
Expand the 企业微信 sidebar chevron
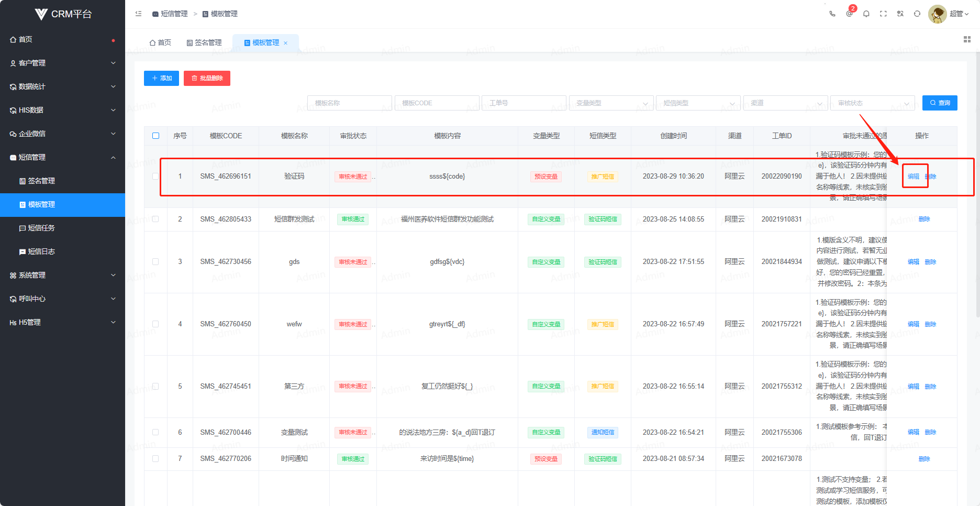tap(113, 134)
